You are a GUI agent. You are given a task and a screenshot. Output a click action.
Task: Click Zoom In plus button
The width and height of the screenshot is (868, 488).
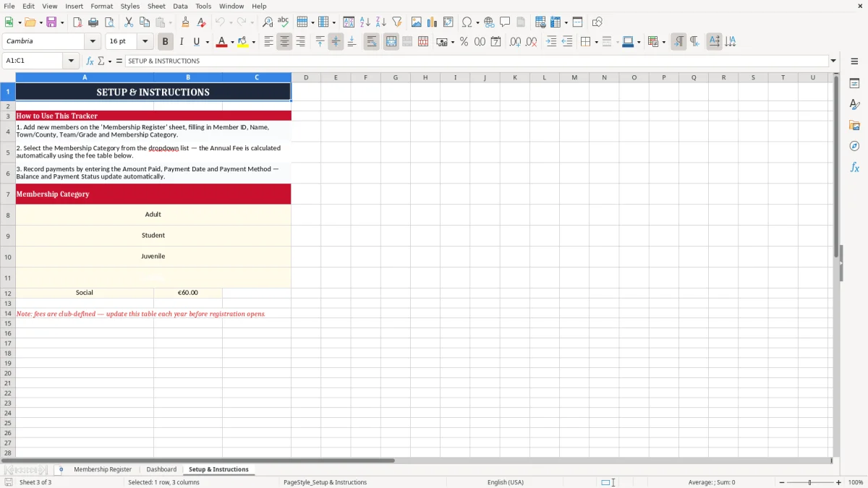pos(839,482)
